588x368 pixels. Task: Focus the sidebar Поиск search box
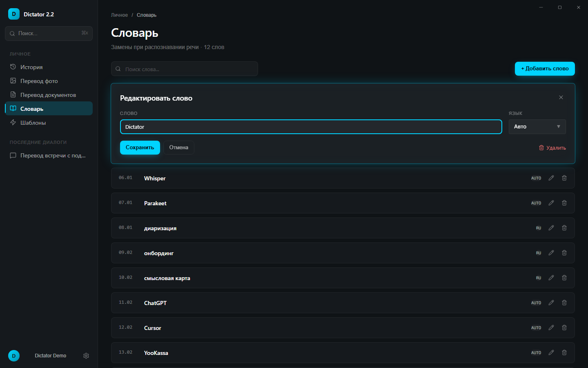click(x=49, y=34)
